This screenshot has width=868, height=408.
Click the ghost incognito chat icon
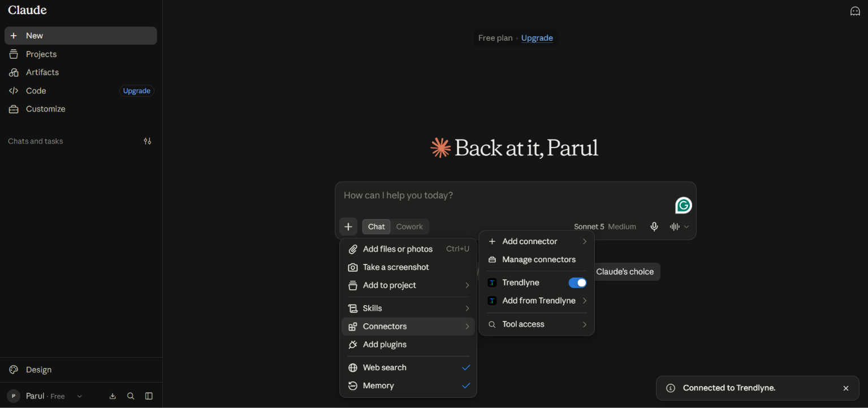tap(855, 11)
